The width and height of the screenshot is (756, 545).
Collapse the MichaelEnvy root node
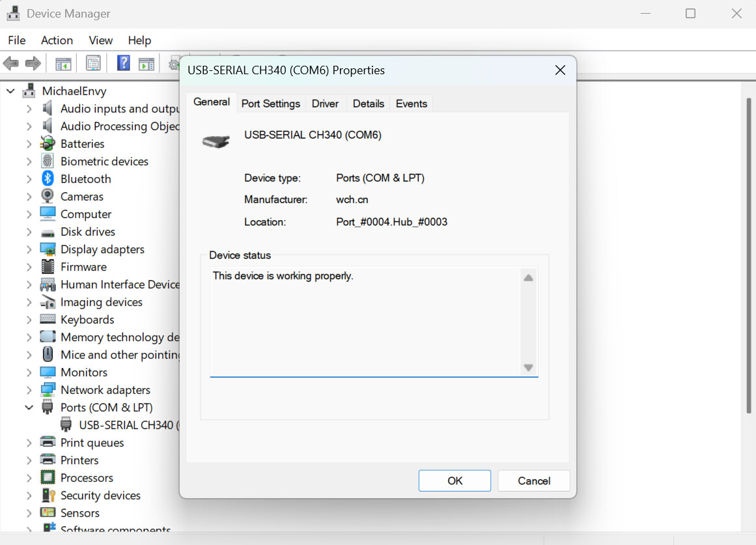(10, 91)
